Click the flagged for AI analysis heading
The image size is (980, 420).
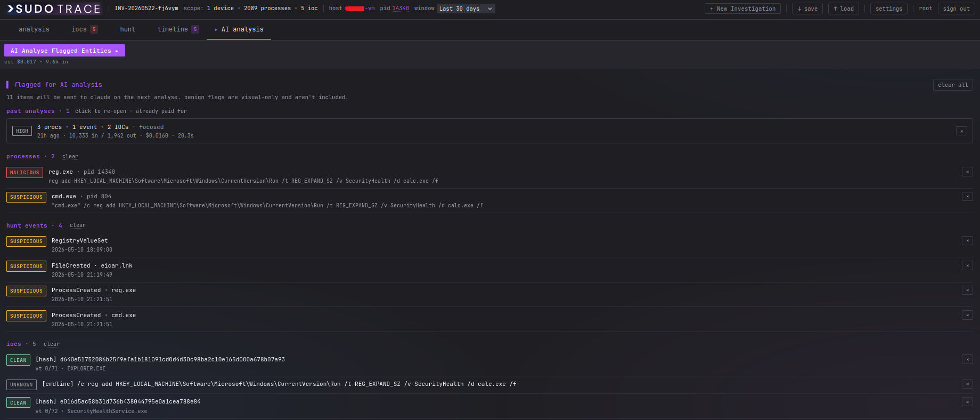pyautogui.click(x=58, y=85)
